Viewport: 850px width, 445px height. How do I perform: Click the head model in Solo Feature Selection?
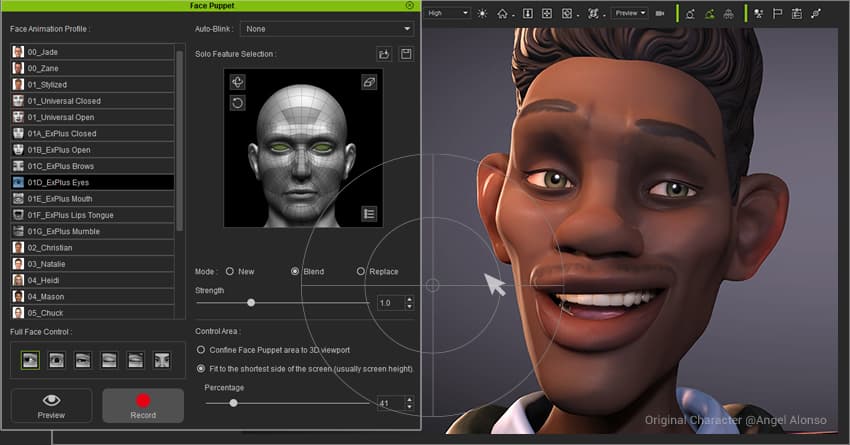point(302,154)
